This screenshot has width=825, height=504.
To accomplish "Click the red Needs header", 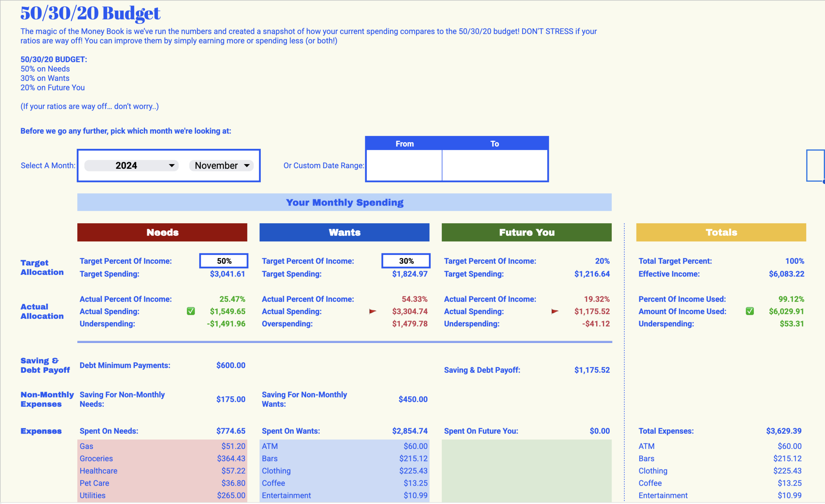I will [x=162, y=232].
